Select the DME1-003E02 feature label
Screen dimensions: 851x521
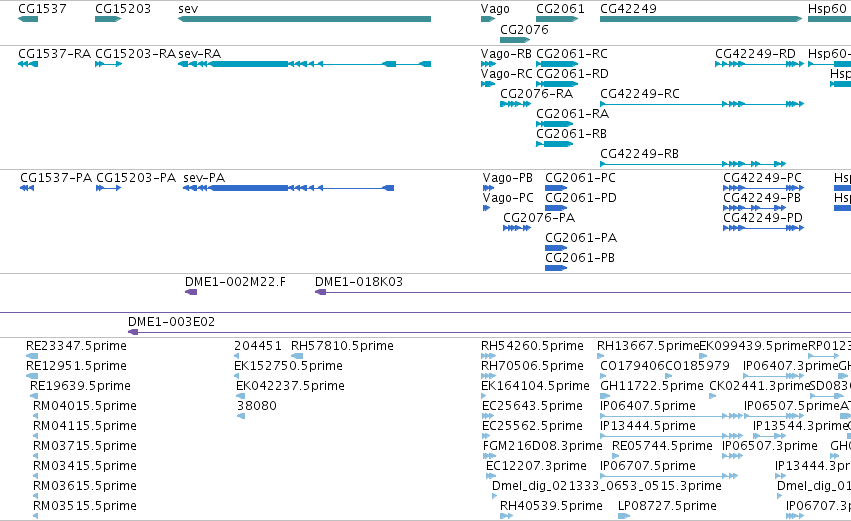[172, 322]
